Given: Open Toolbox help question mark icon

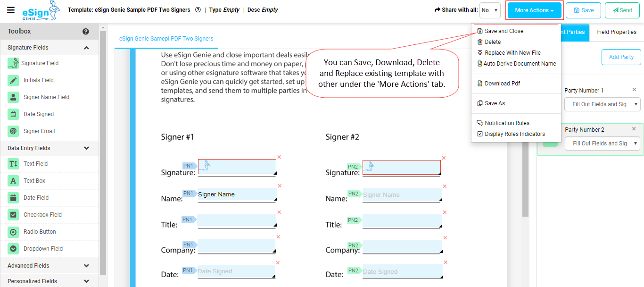Looking at the screenshot, I should click(86, 32).
